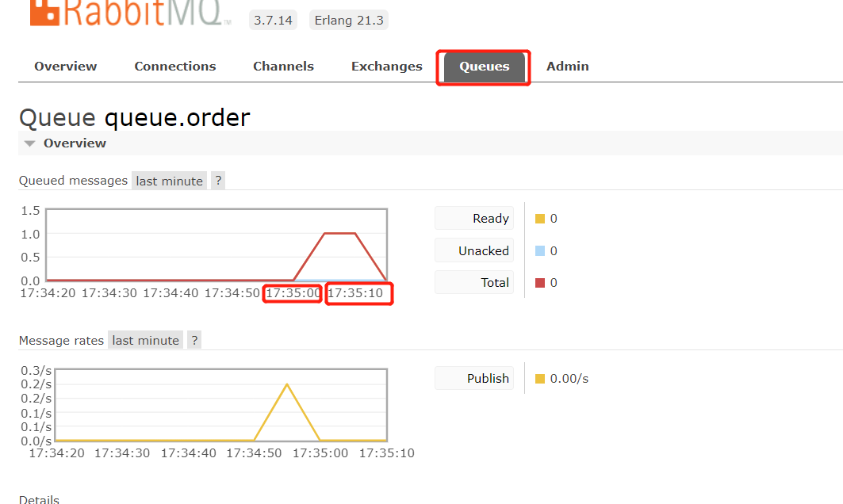Click the RabbitMQ logo

130,13
